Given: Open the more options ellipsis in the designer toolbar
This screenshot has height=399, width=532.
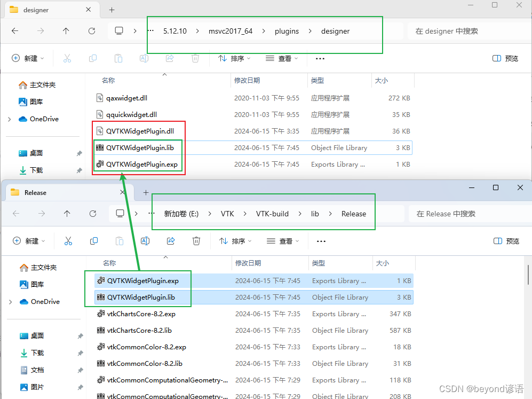Looking at the screenshot, I should tap(320, 58).
